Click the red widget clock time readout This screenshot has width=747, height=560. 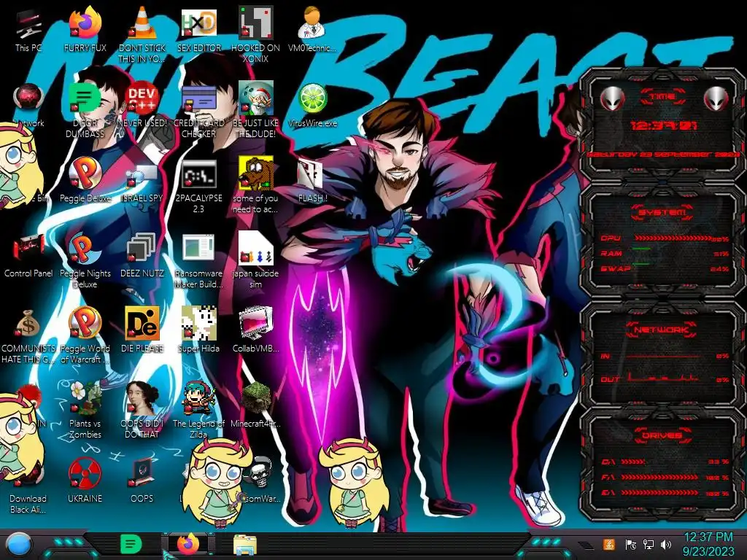[663, 125]
